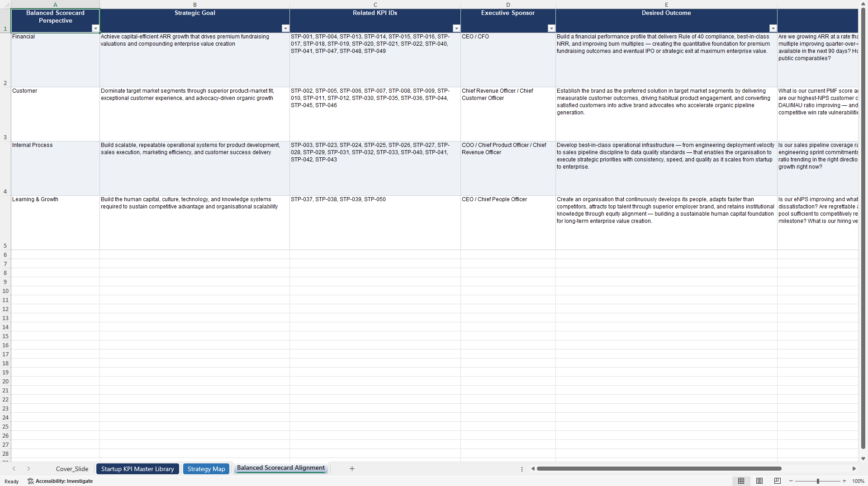The image size is (868, 486).
Task: Select CEO / Chief People Officer cell
Action: pyautogui.click(x=508, y=222)
